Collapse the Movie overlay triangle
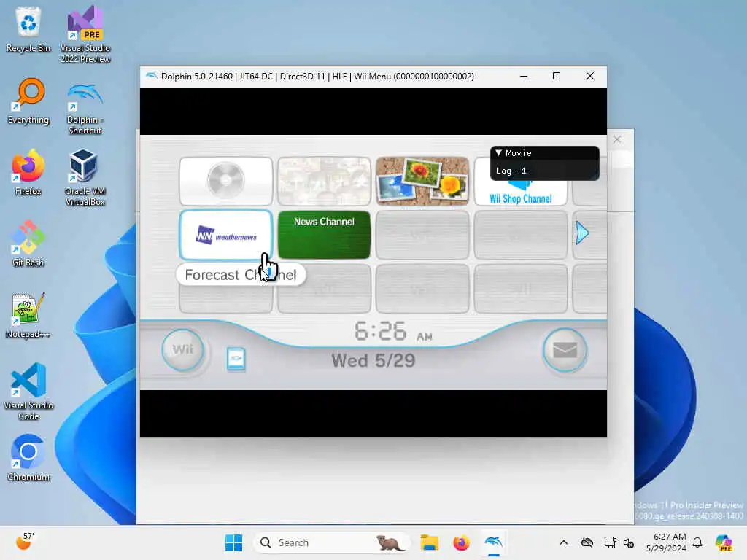The height and width of the screenshot is (560, 747). [x=499, y=153]
